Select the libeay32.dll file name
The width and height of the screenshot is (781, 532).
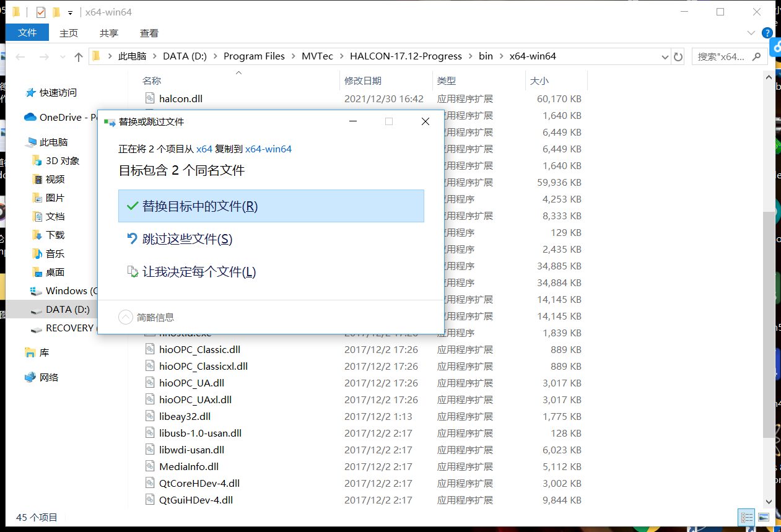[x=185, y=416]
